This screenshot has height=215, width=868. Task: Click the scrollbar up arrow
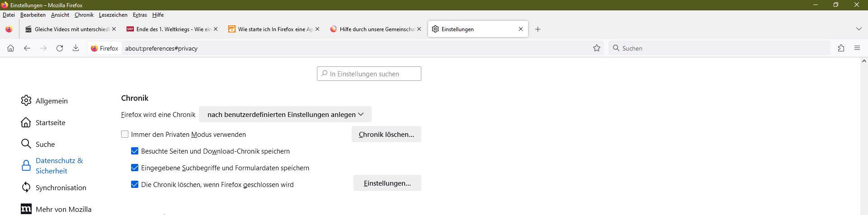pos(864,61)
